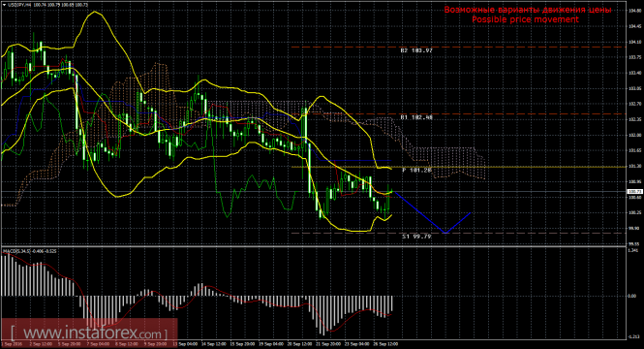Click the S1 99.79 support level label

416,237
